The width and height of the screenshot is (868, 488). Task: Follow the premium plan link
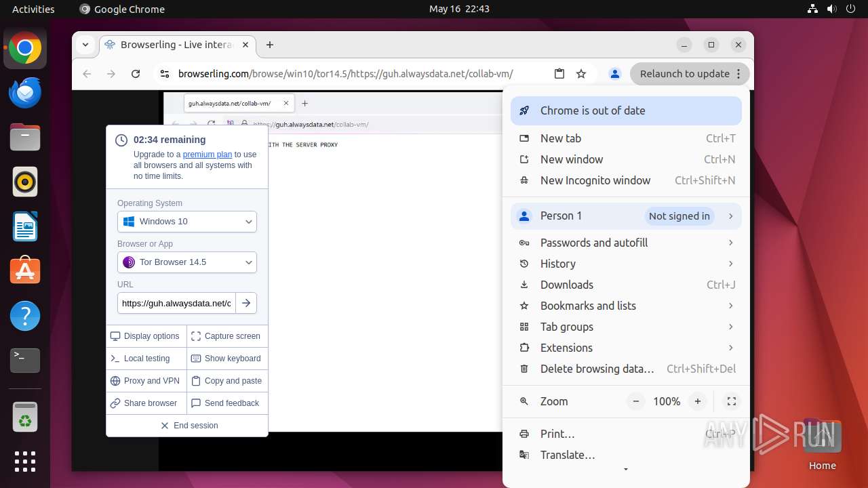(x=208, y=155)
